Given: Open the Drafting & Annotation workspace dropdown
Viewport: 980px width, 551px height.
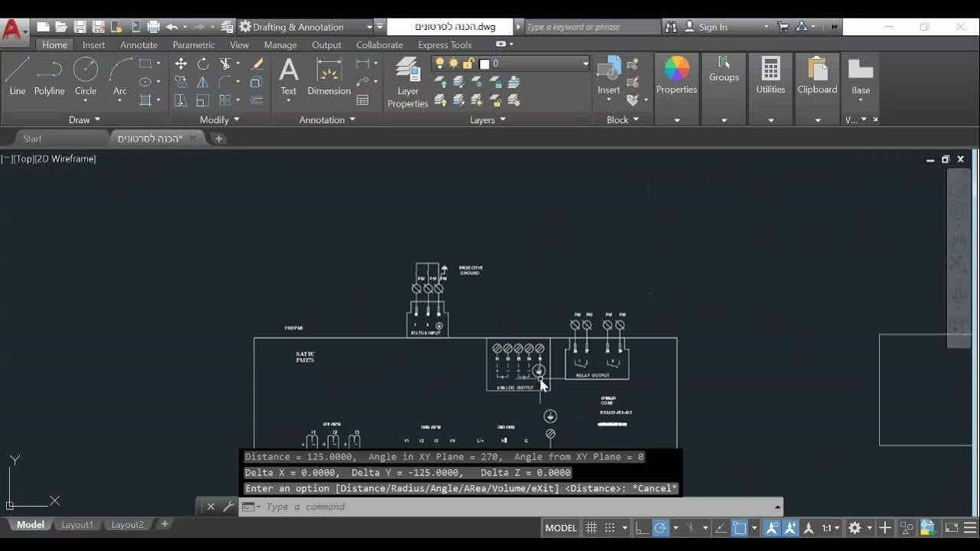Looking at the screenshot, I should (369, 27).
